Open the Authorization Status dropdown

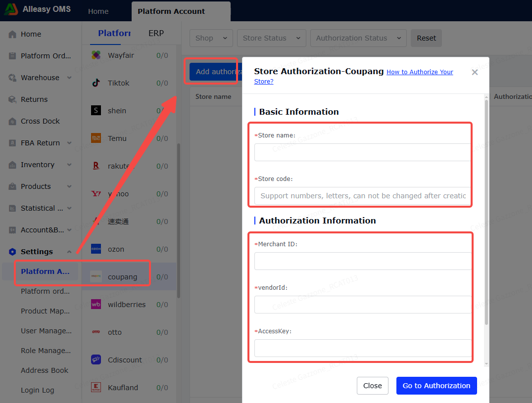pyautogui.click(x=358, y=38)
